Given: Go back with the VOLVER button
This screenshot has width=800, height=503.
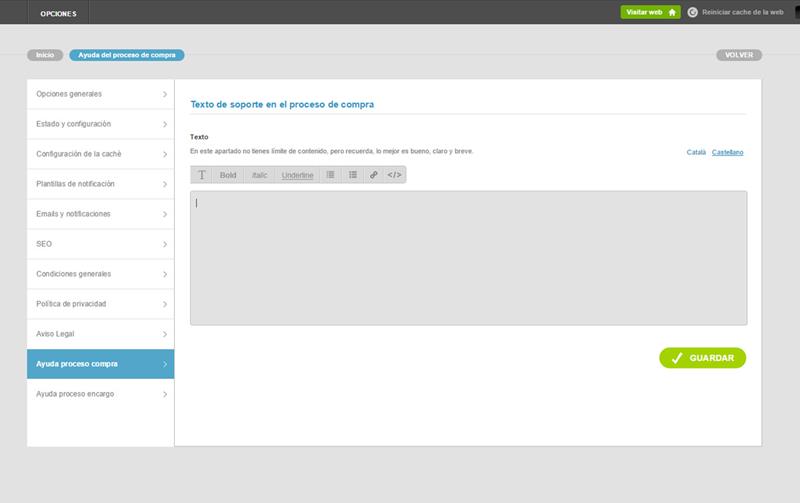Looking at the screenshot, I should [x=739, y=55].
